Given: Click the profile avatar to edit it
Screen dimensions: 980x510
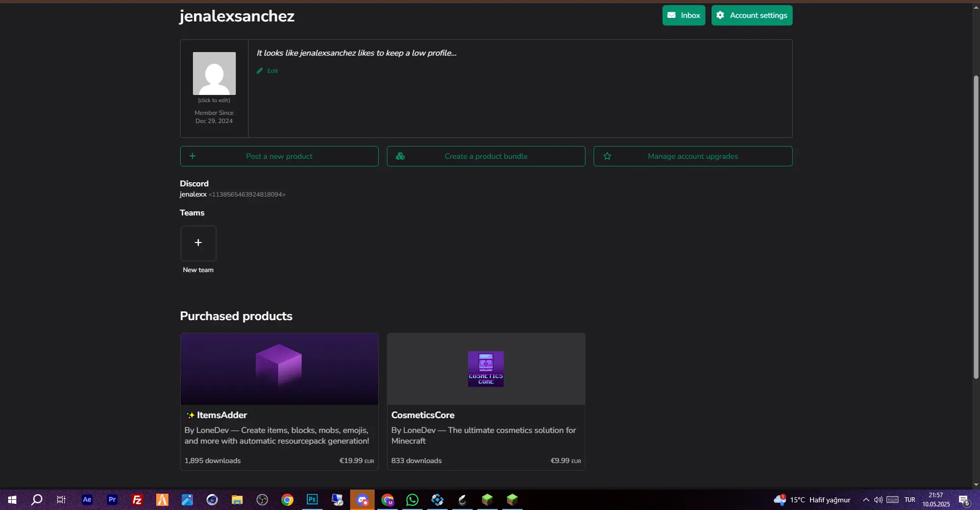Looking at the screenshot, I should click(x=214, y=74).
